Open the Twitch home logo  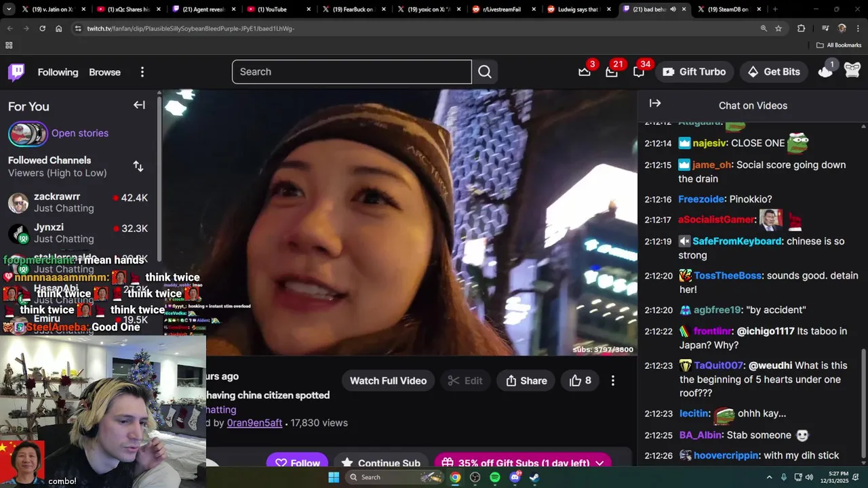pyautogui.click(x=16, y=72)
